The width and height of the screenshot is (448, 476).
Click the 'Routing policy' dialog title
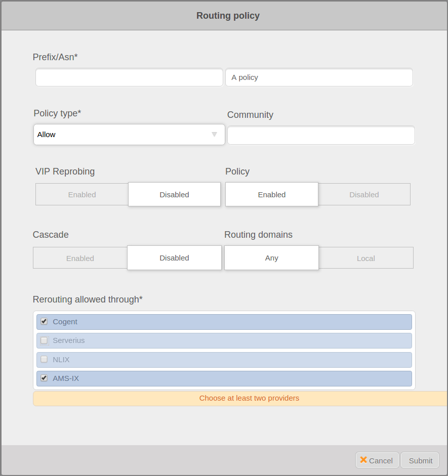228,16
